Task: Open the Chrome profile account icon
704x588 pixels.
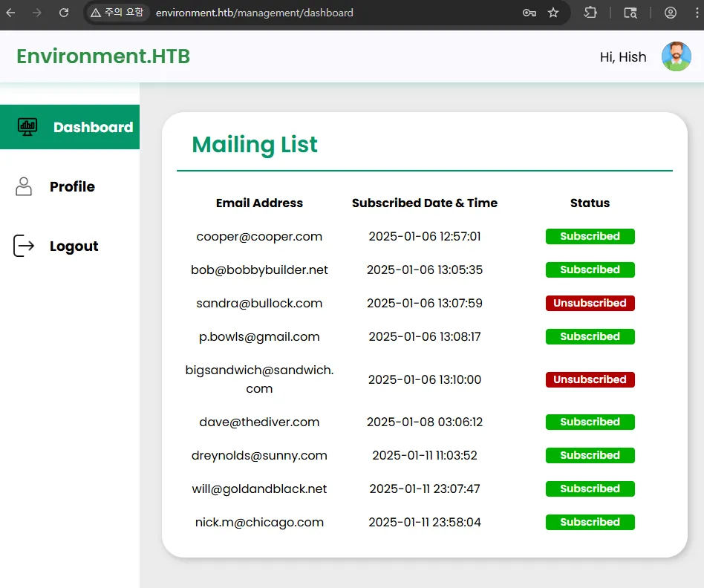Action: click(x=671, y=13)
